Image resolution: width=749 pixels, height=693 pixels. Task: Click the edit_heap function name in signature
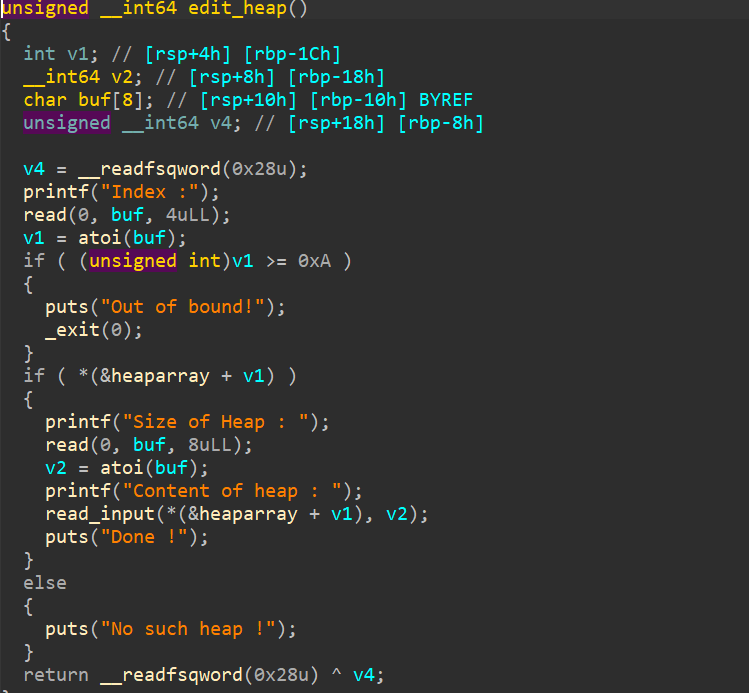237,9
